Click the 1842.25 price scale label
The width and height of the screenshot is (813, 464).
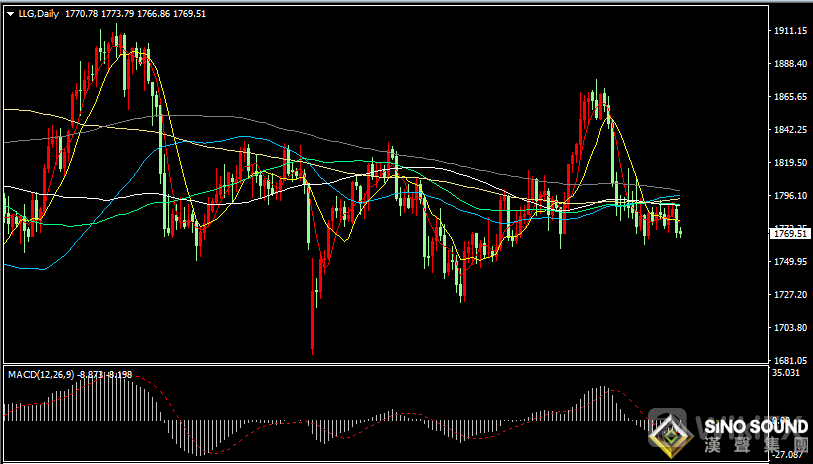click(790, 130)
